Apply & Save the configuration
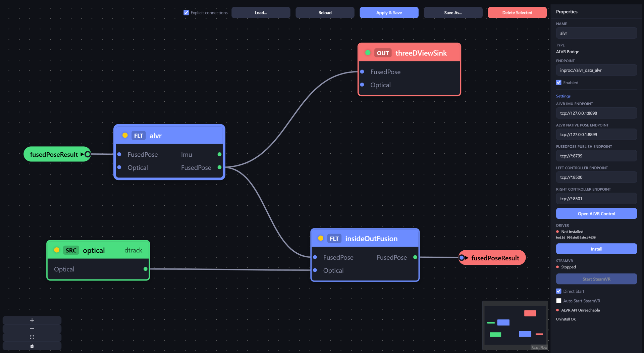Viewport: 644px width, 353px height. pyautogui.click(x=389, y=13)
